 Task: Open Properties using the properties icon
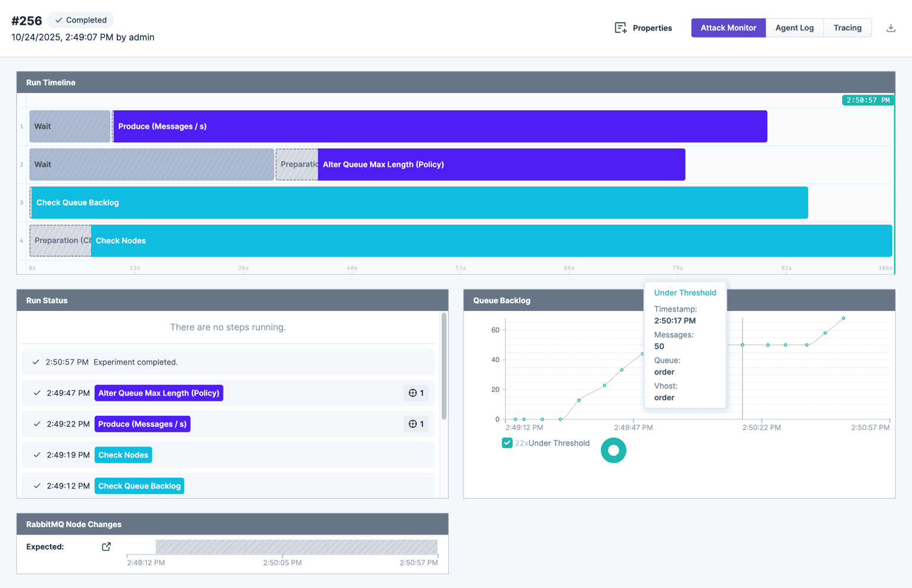click(621, 27)
